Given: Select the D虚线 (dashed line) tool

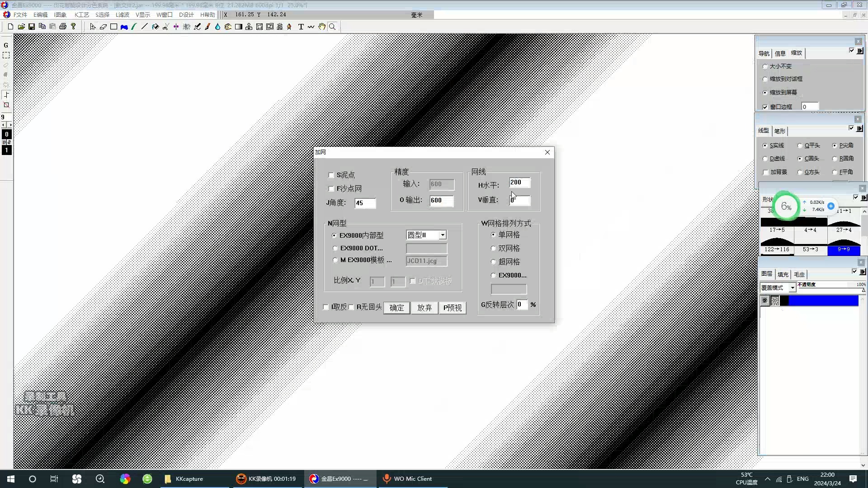Looking at the screenshot, I should (x=766, y=159).
